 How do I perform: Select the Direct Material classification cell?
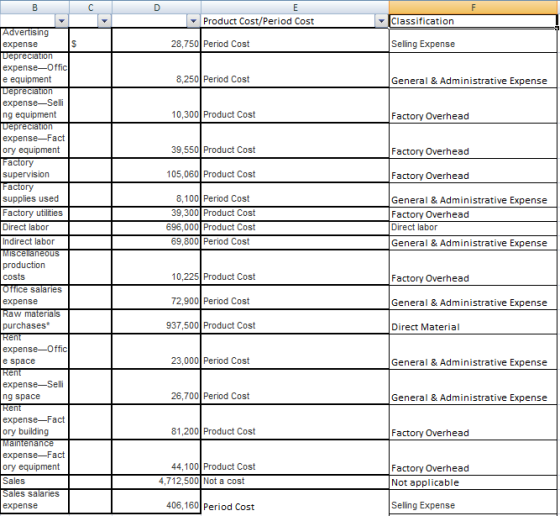tap(473, 322)
